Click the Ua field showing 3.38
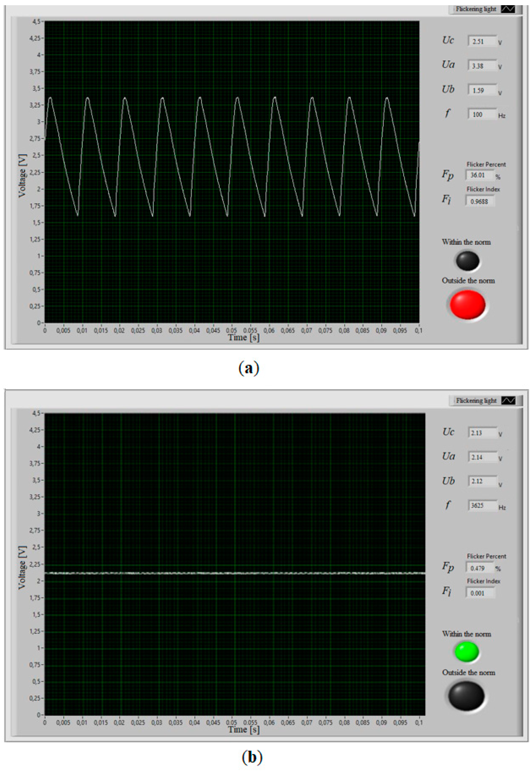Viewport: 532px width, 773px height. tap(482, 66)
